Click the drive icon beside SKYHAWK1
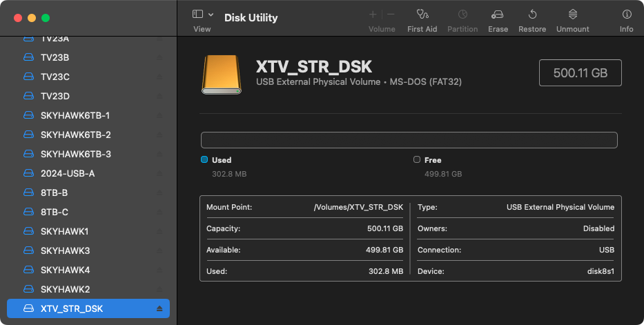644x325 pixels. (x=28, y=231)
